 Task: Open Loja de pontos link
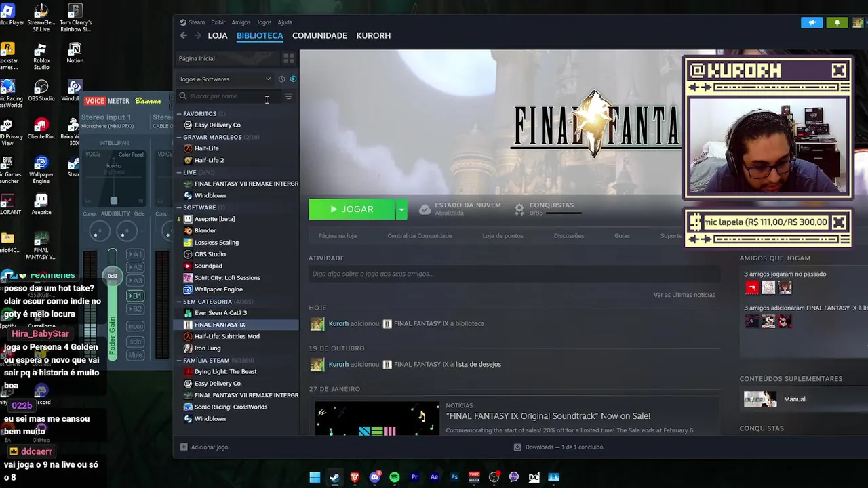tap(502, 236)
